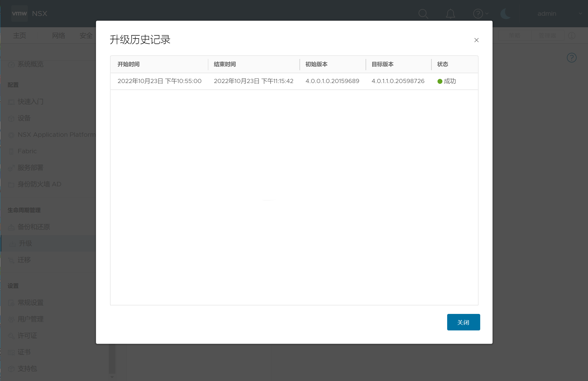Open the search icon in header

(423, 14)
